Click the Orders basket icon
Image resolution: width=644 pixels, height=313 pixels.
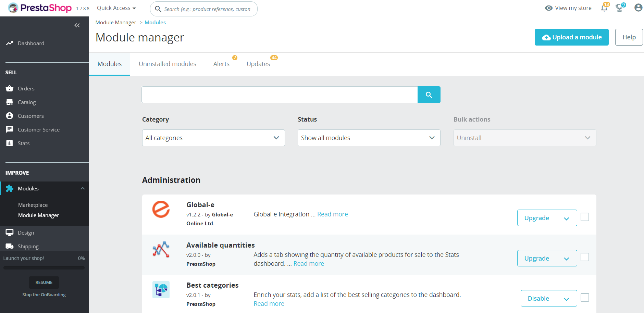click(10, 88)
